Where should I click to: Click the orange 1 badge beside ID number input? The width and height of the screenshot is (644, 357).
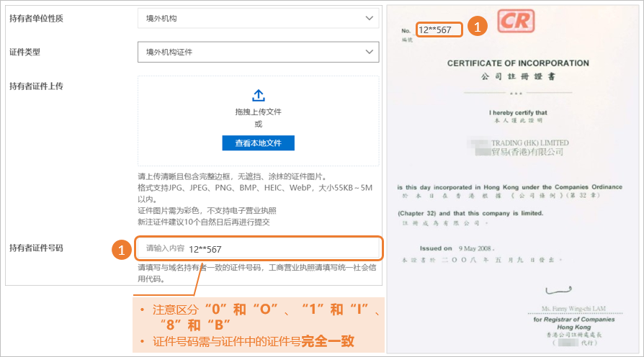click(x=121, y=250)
